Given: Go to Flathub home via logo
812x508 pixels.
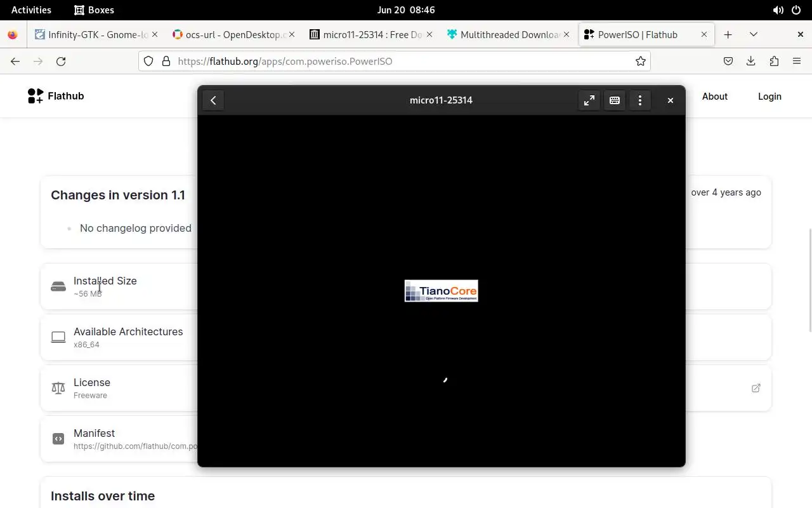Looking at the screenshot, I should click(x=56, y=96).
